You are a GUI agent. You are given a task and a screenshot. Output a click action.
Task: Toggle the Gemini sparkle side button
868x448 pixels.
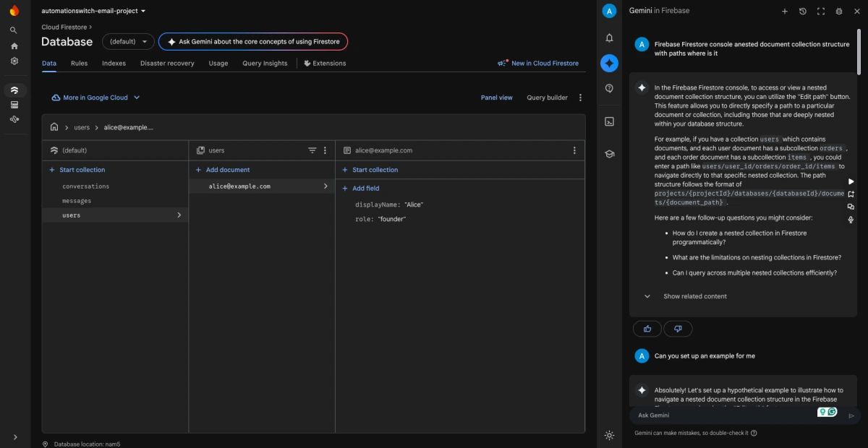(609, 63)
